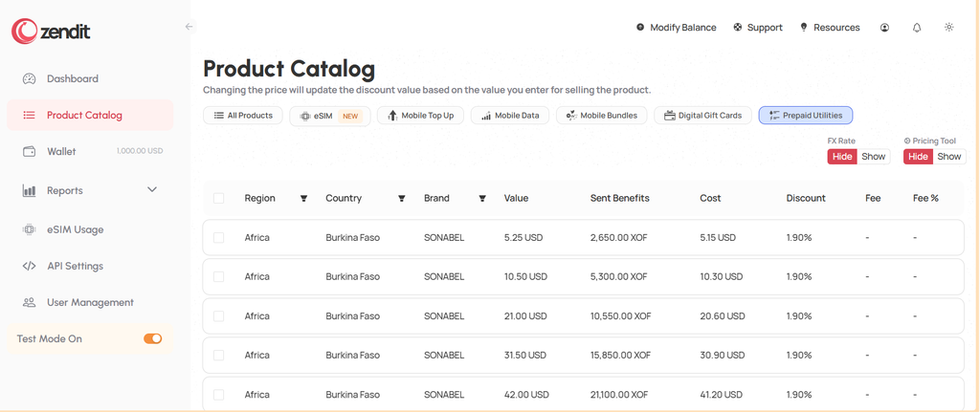Click the Sent Benefits column header

pyautogui.click(x=620, y=198)
